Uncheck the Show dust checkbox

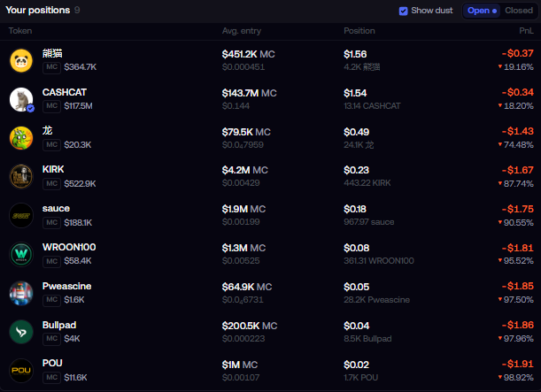[x=403, y=11]
